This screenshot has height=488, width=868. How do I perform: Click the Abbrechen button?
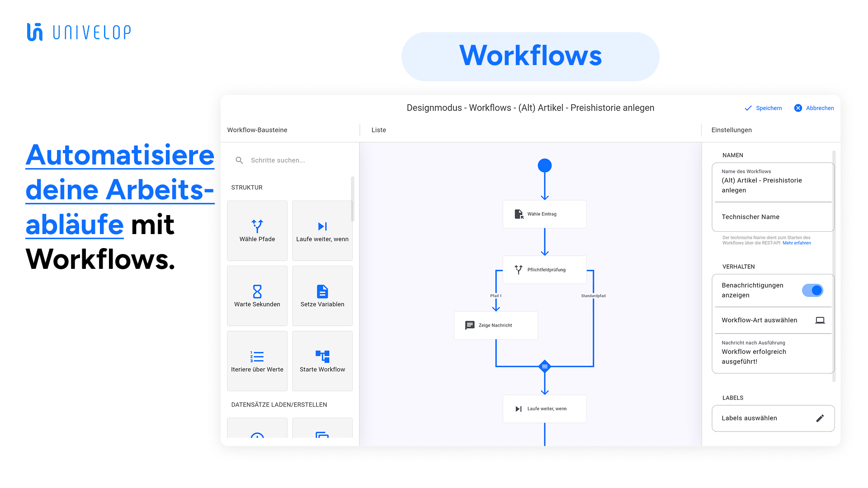coord(814,108)
